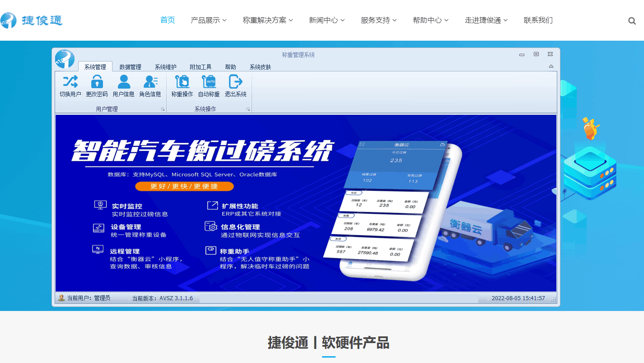
Task: Expand the 走进捷俊通 dropdown menu
Action: coord(486,20)
